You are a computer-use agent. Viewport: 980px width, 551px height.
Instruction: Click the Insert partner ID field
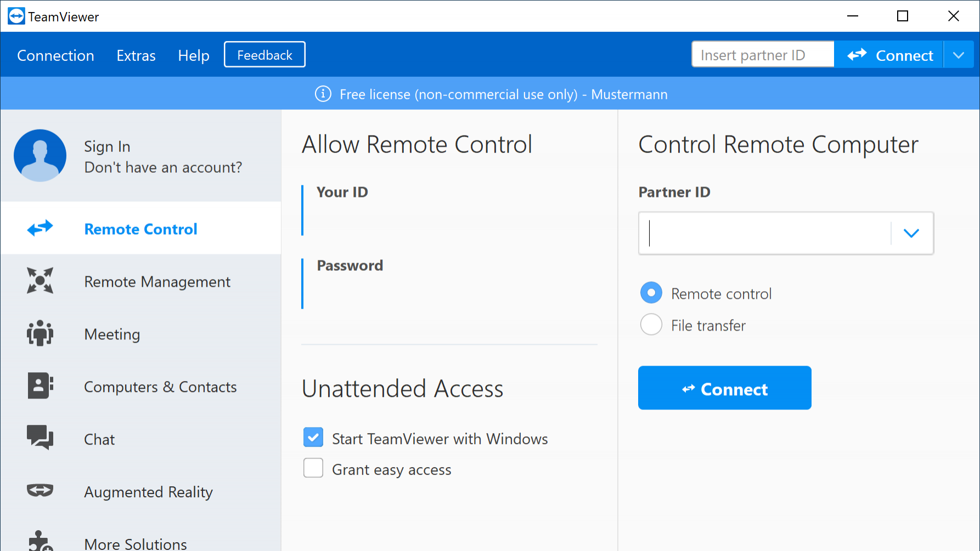(x=763, y=55)
